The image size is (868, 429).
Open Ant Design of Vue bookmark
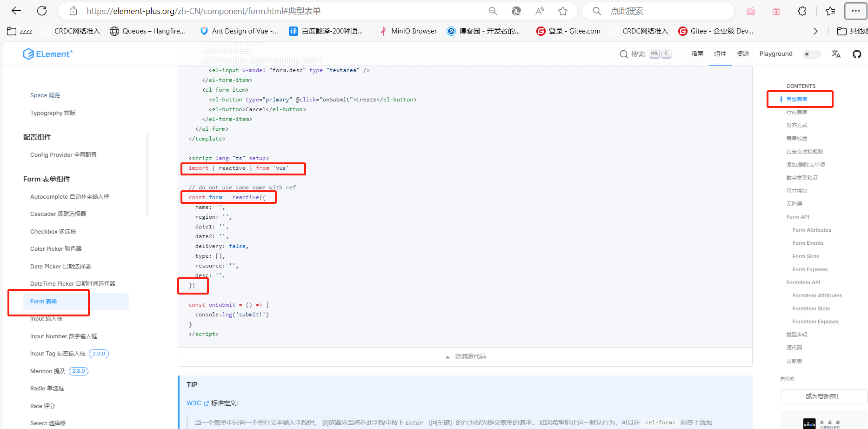239,31
